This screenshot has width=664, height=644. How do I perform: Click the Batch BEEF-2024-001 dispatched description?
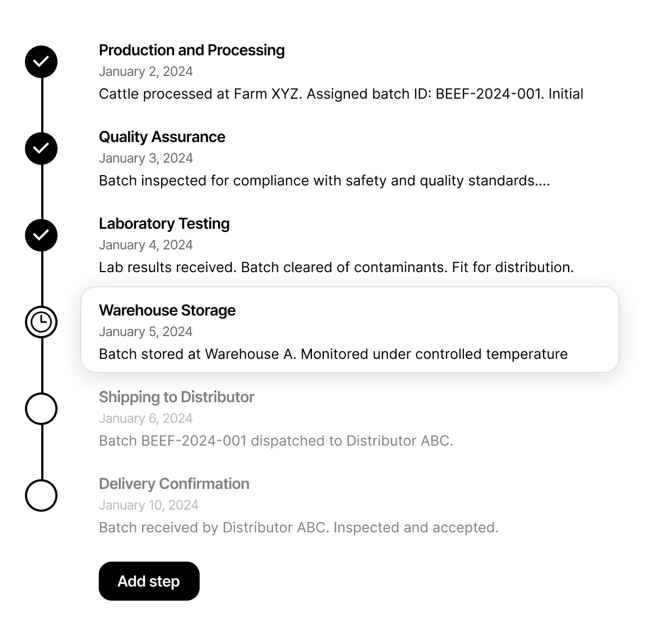pyautogui.click(x=276, y=441)
